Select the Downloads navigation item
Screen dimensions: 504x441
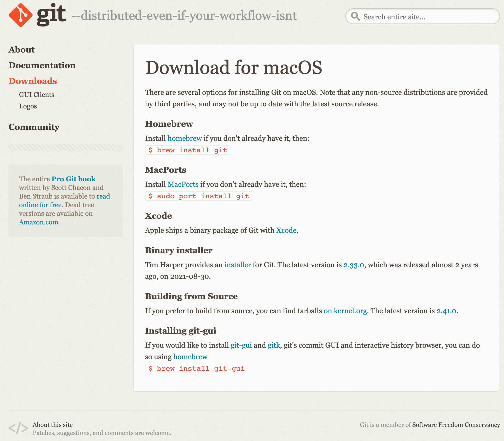click(33, 80)
